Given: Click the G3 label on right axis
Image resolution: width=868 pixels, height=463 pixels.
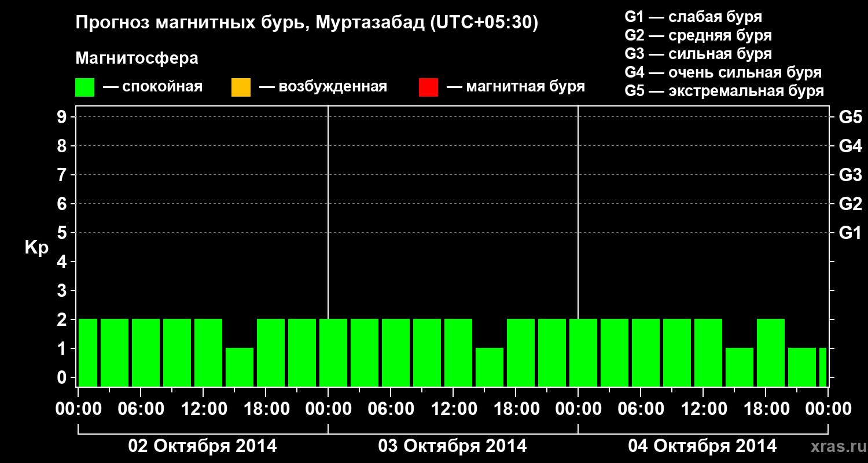Looking at the screenshot, I should pos(850,175).
